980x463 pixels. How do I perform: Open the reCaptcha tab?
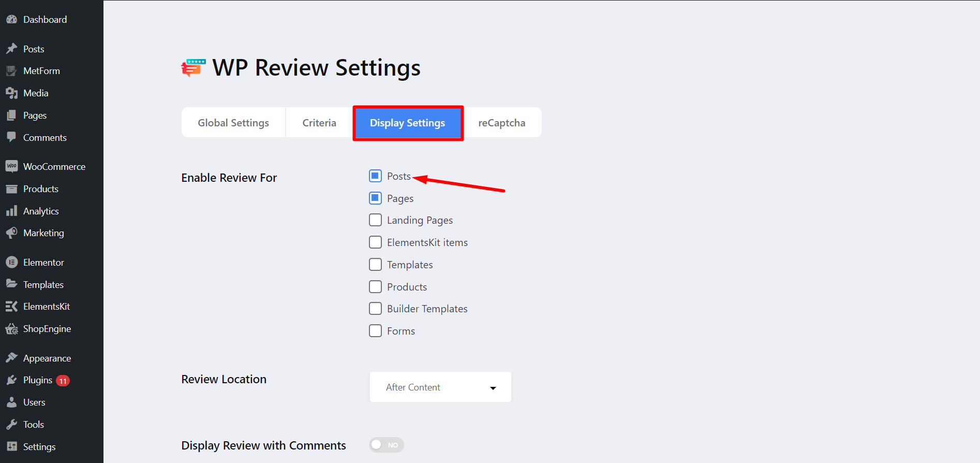[x=502, y=123]
